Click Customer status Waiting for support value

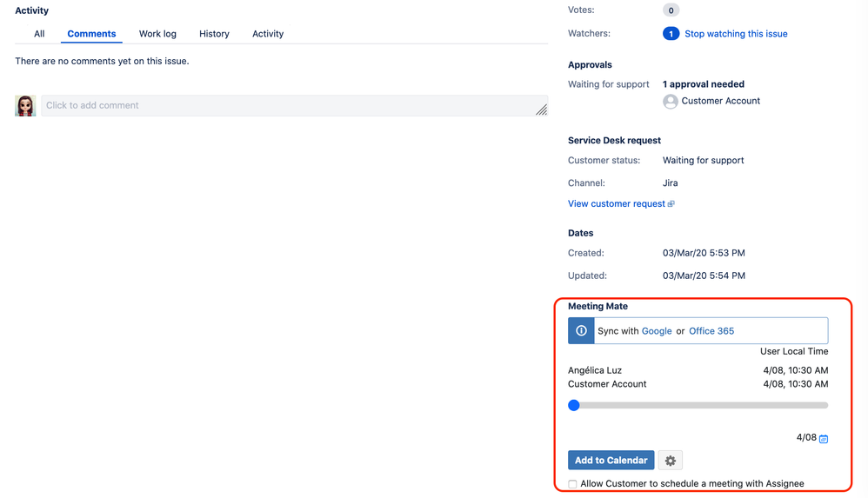(x=703, y=160)
